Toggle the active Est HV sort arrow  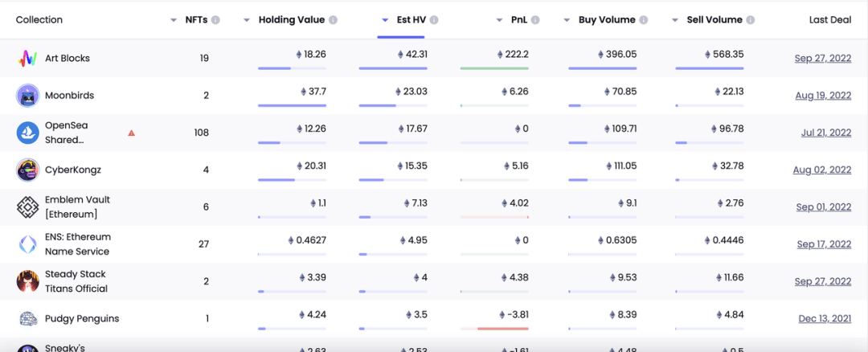coord(386,20)
